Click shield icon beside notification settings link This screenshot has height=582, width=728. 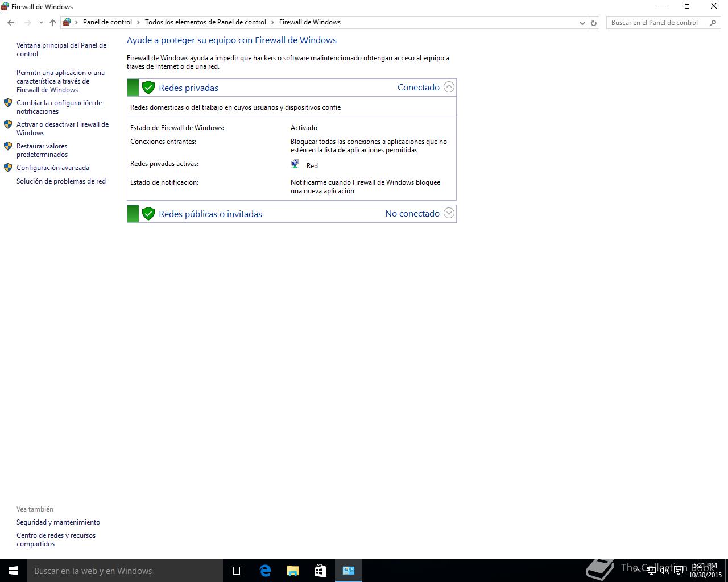pos(8,103)
